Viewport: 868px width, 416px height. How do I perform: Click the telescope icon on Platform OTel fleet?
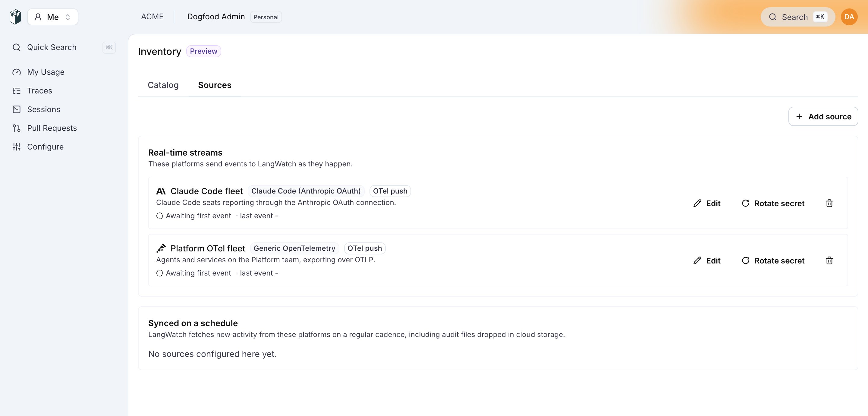[161, 248]
